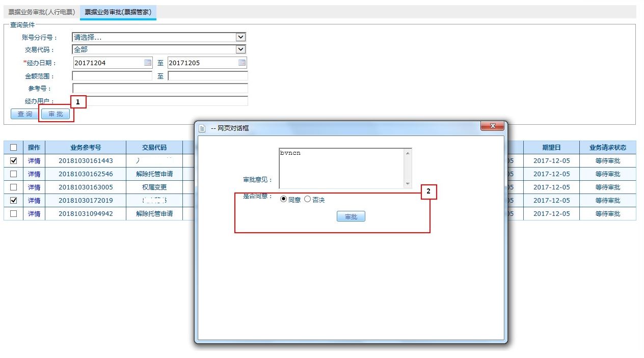Viewport: 644px width, 358px height.
Task: Focus the 审批意见 comment text box
Action: pyautogui.click(x=341, y=168)
